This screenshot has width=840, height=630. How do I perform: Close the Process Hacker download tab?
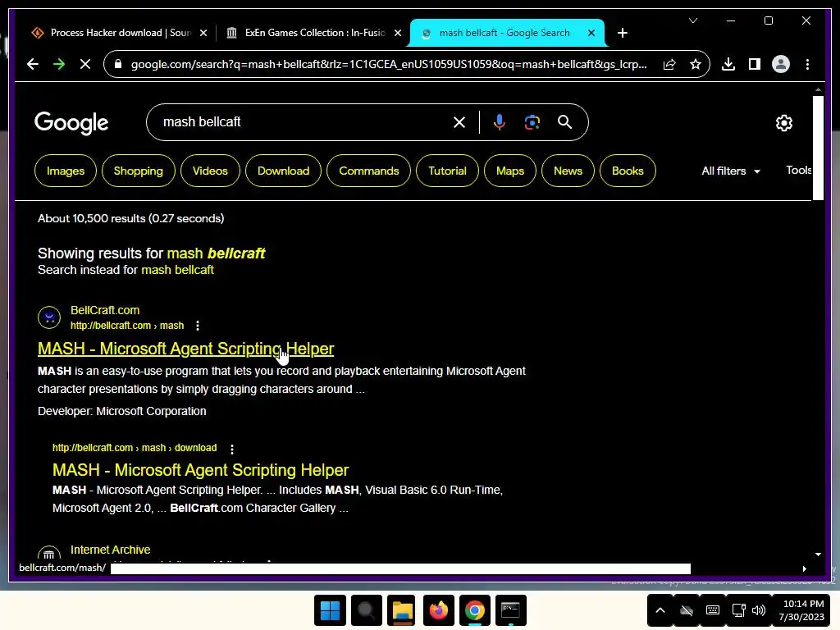coord(203,33)
